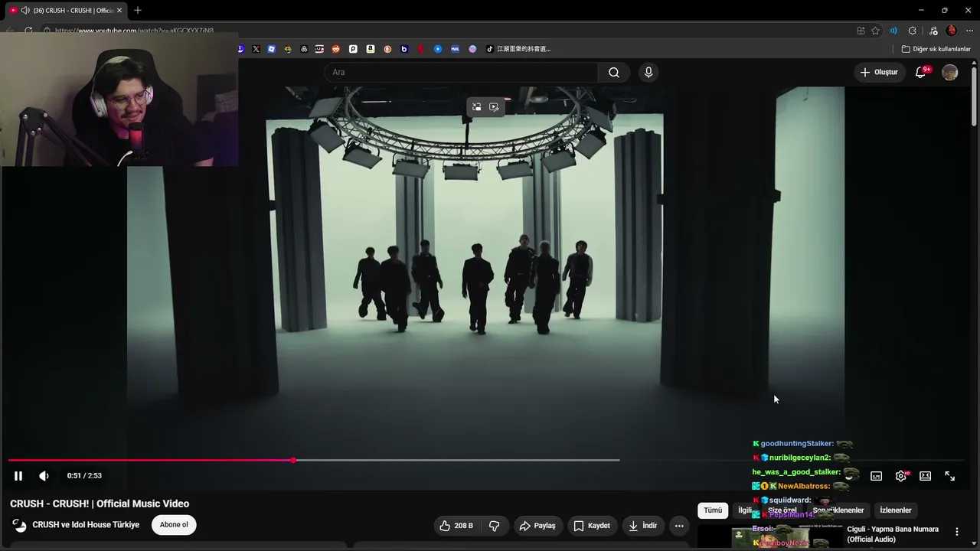Enter fullscreen with the expand-arrows icon
Viewport: 980px width, 551px height.
tap(949, 476)
